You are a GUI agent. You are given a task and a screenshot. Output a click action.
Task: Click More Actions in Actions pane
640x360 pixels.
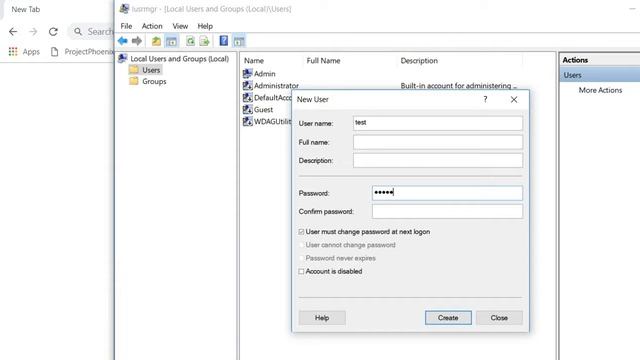click(x=600, y=90)
